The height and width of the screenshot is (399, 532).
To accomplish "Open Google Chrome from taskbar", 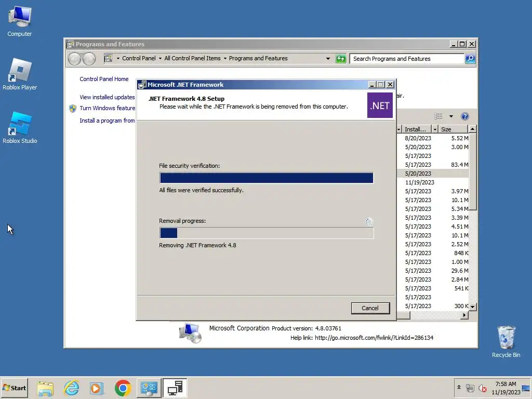I will [123, 388].
